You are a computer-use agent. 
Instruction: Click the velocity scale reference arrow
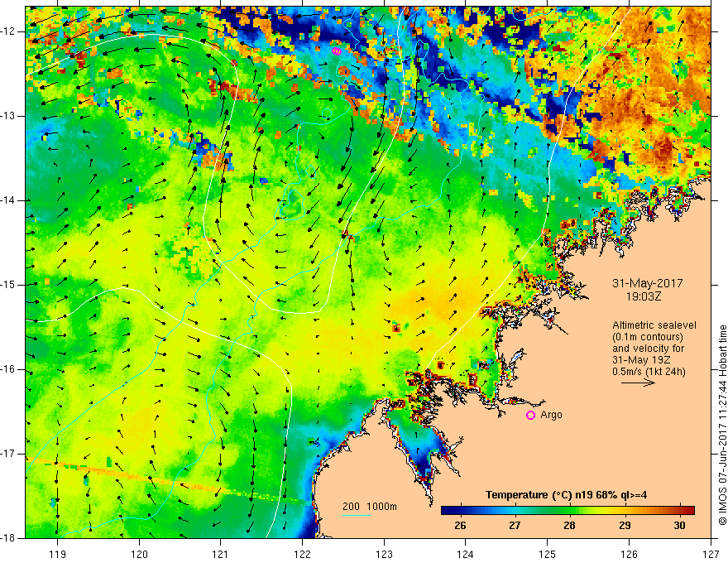638,383
